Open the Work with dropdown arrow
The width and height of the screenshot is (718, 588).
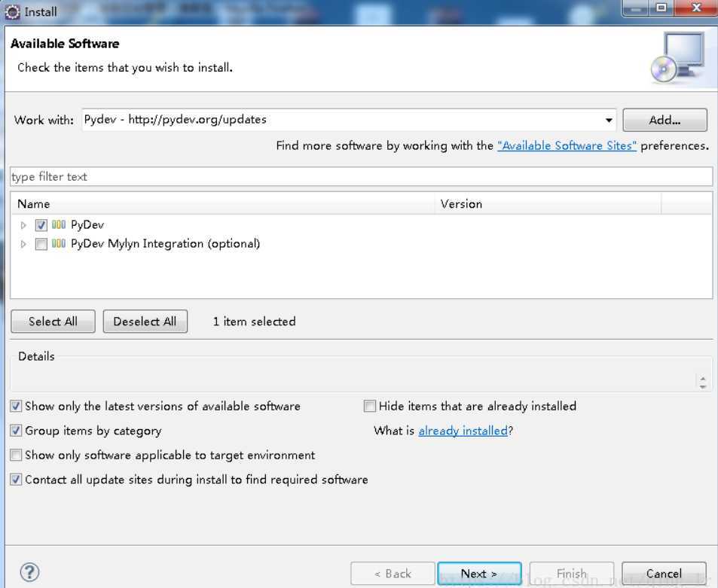click(x=609, y=120)
